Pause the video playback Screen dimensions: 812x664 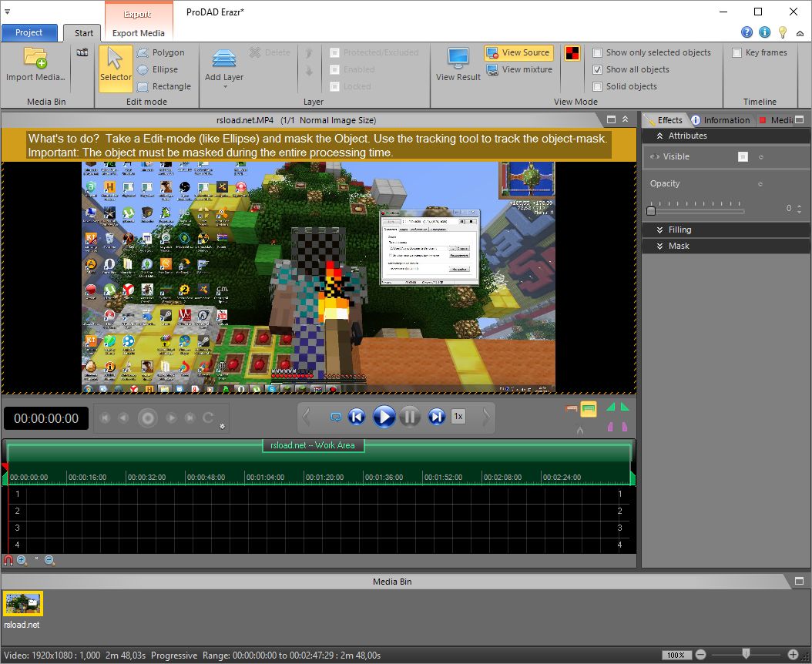(410, 417)
